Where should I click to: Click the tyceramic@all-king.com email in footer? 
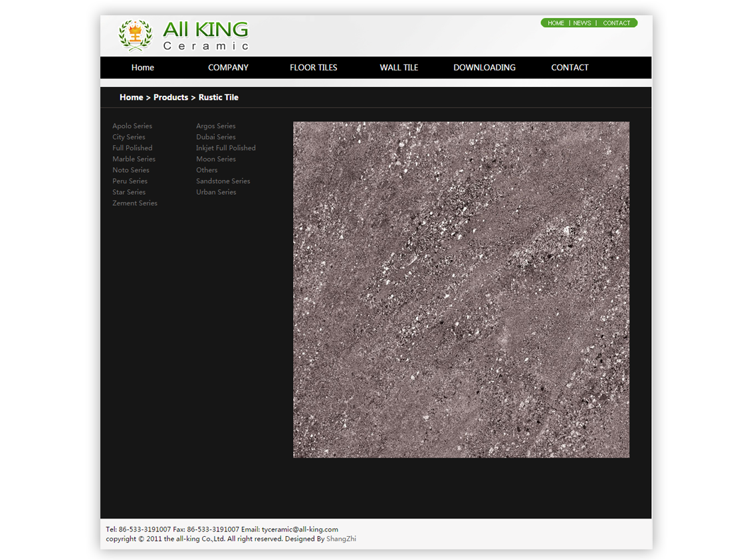tap(300, 529)
